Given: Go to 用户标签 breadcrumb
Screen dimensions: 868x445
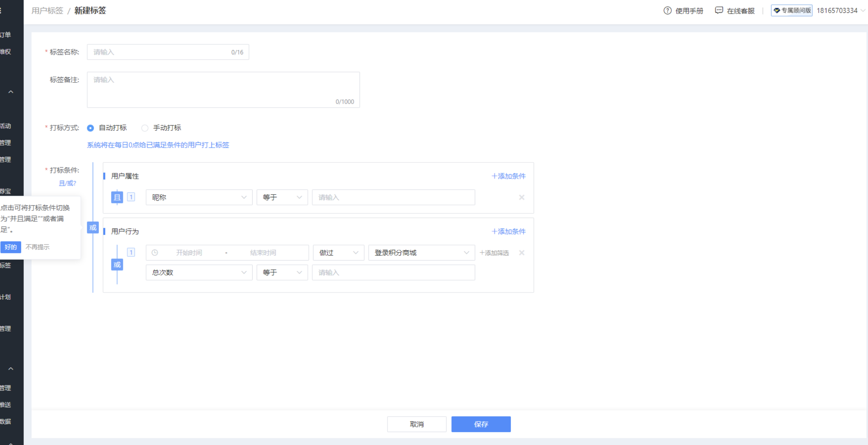Looking at the screenshot, I should 47,11.
